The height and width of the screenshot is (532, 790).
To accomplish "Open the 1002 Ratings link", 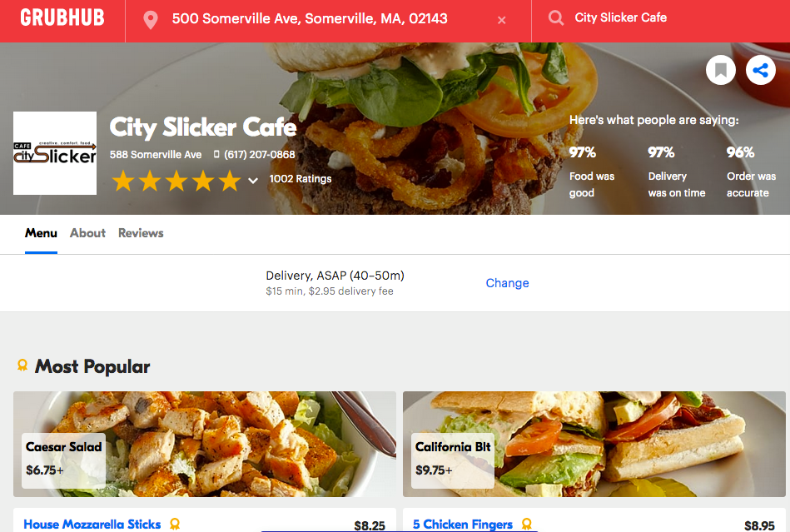I will (x=301, y=179).
